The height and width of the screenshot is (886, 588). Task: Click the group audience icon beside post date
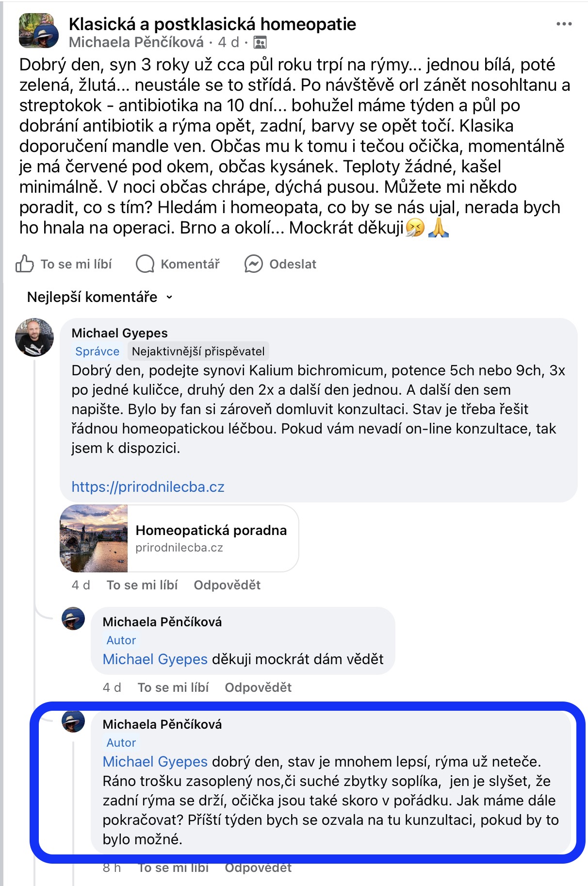pyautogui.click(x=260, y=43)
